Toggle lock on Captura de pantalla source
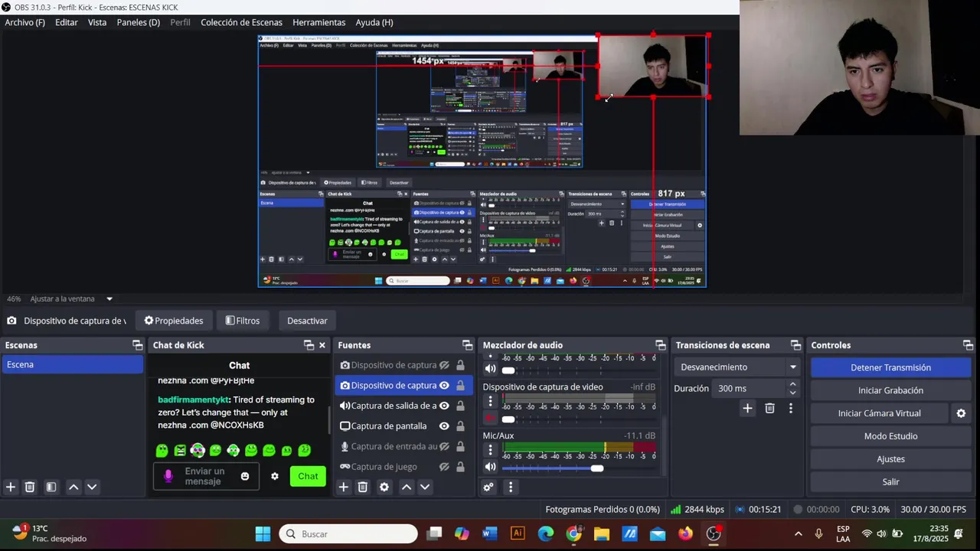The width and height of the screenshot is (980, 551). click(461, 426)
